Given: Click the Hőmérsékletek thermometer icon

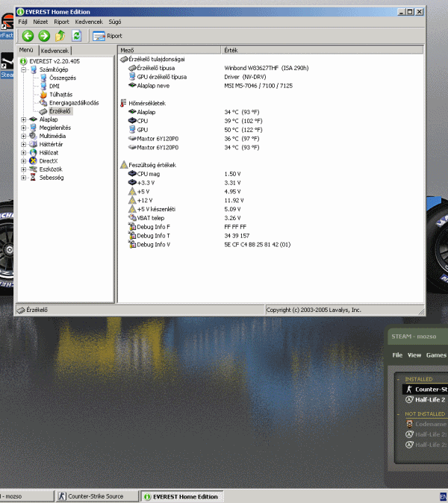Looking at the screenshot, I should coord(123,103).
